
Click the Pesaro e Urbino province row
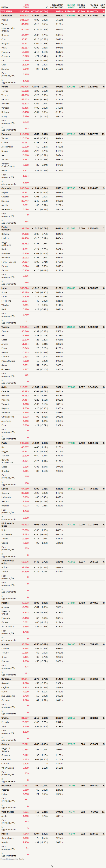click(53, 613)
